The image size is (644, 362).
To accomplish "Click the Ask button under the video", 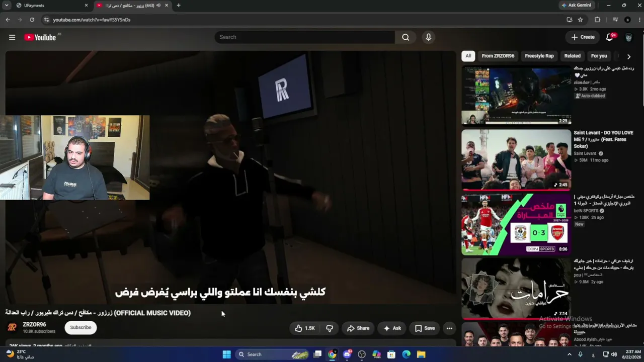I will tap(392, 328).
